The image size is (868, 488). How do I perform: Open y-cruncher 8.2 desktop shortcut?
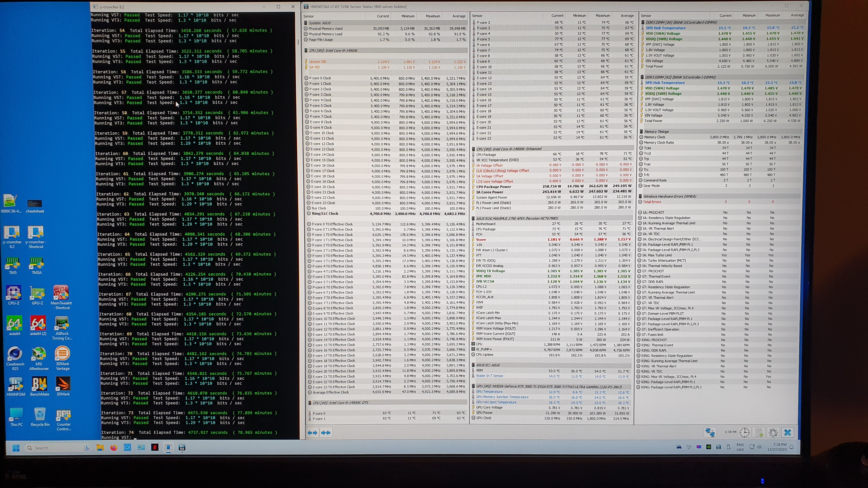[x=12, y=236]
